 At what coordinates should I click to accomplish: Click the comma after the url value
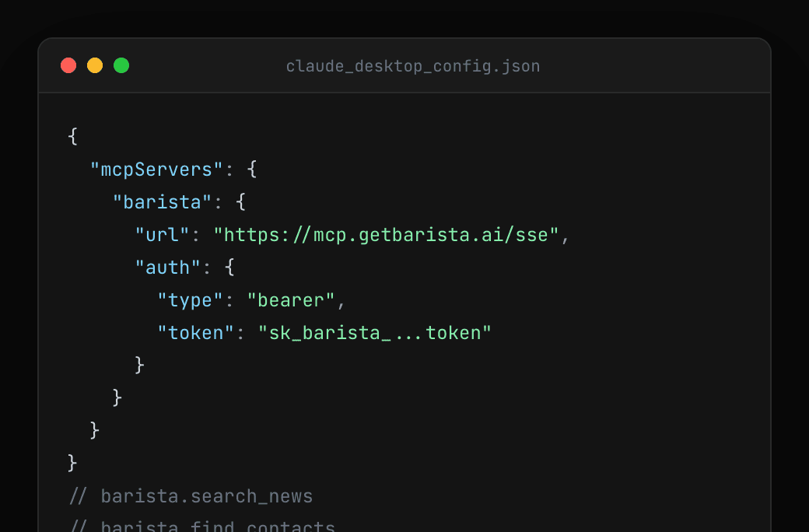coord(566,234)
